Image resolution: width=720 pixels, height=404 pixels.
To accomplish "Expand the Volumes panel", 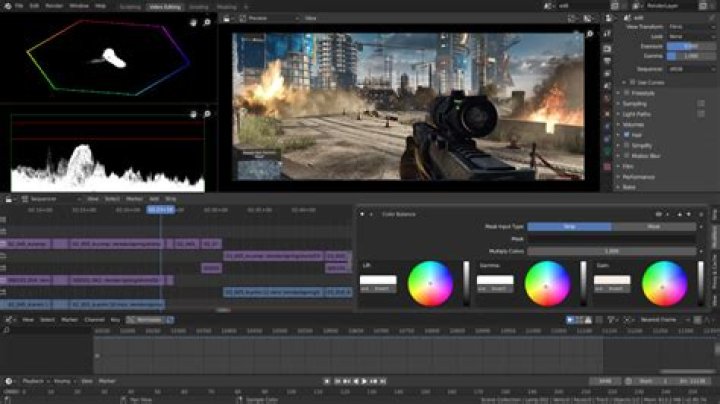I will click(633, 125).
